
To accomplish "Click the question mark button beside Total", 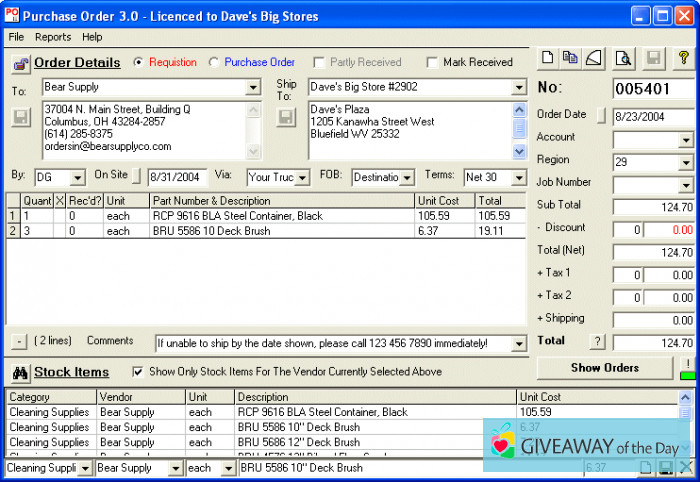I will (x=598, y=342).
